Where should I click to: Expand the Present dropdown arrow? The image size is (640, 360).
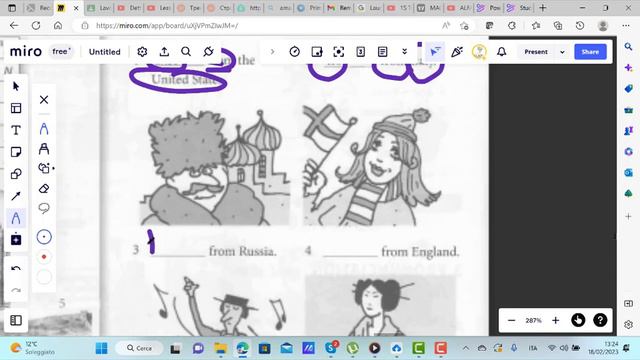pyautogui.click(x=562, y=52)
